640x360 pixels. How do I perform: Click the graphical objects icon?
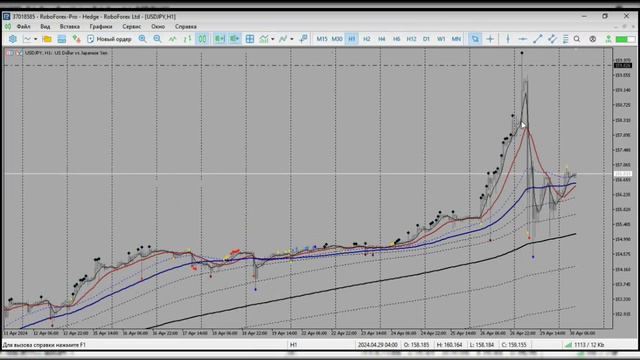(283, 39)
